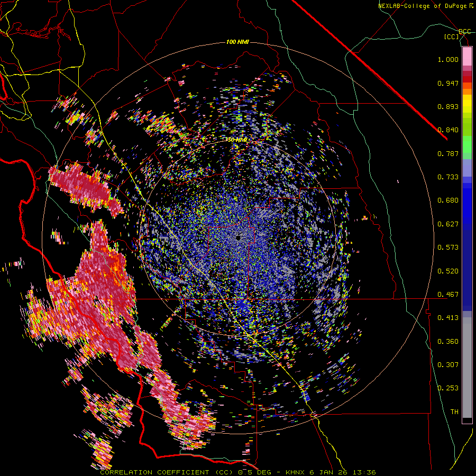Click the 0.467 scale value
The image size is (476, 476).
pos(448,295)
